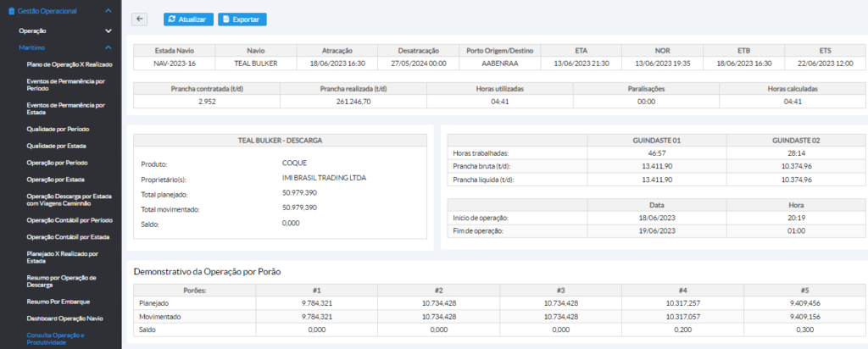Open Eventos de Permanência por Estada
Viewport: 868px width, 349px height.
pos(65,108)
